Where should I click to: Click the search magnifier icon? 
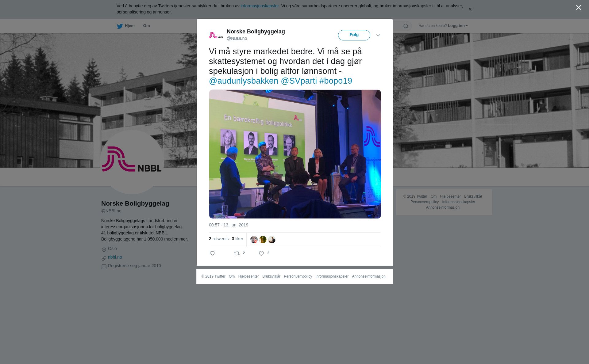click(x=406, y=26)
